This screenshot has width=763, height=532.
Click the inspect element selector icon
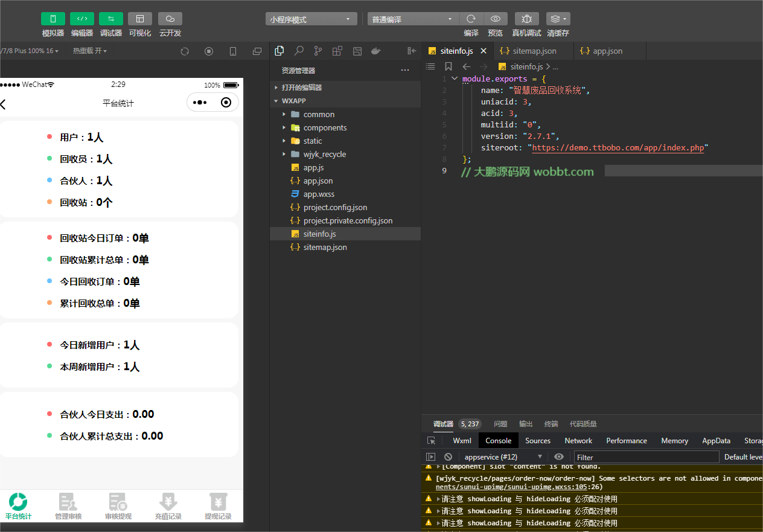coord(431,441)
